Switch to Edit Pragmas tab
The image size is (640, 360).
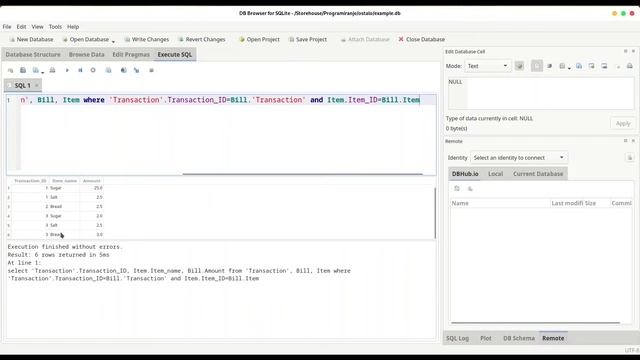click(131, 54)
